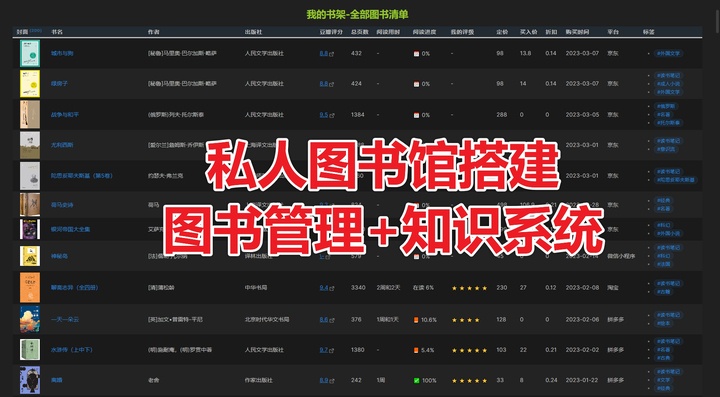This screenshot has height=397, width=720.
Task: Select #陀思妥耶夫斯基 tag
Action: coord(675,180)
